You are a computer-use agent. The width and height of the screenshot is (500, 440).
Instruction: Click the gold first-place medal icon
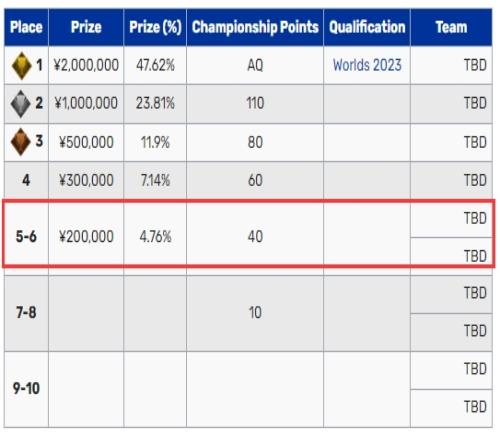click(x=21, y=66)
